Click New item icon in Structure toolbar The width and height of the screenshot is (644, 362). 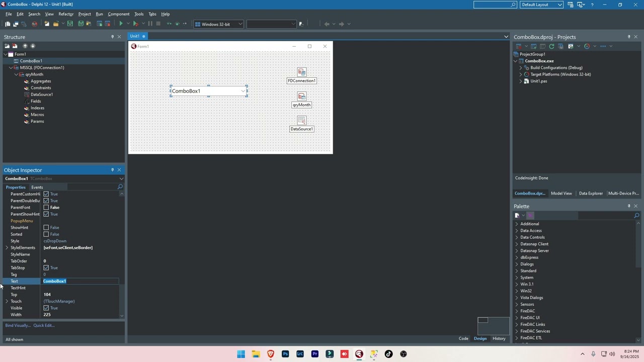[7, 46]
